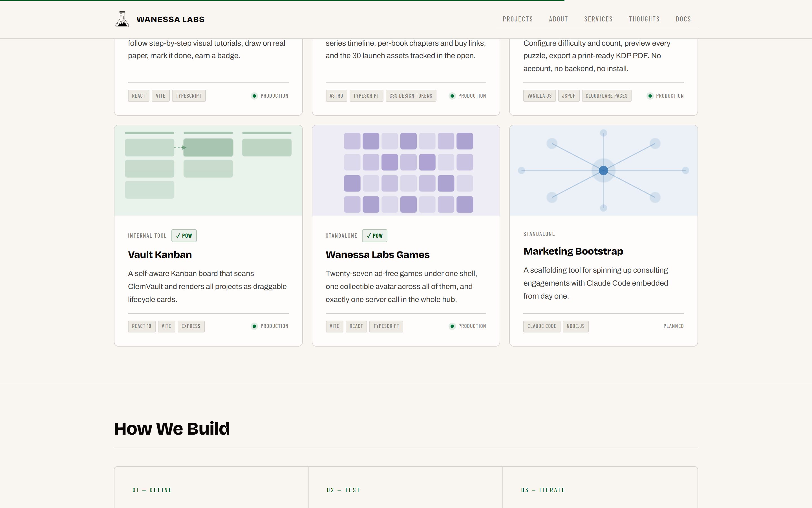Screen dimensions: 812x508
Task: Click the PRODUCTION status text on Vault Kanban
Action: point(274,326)
